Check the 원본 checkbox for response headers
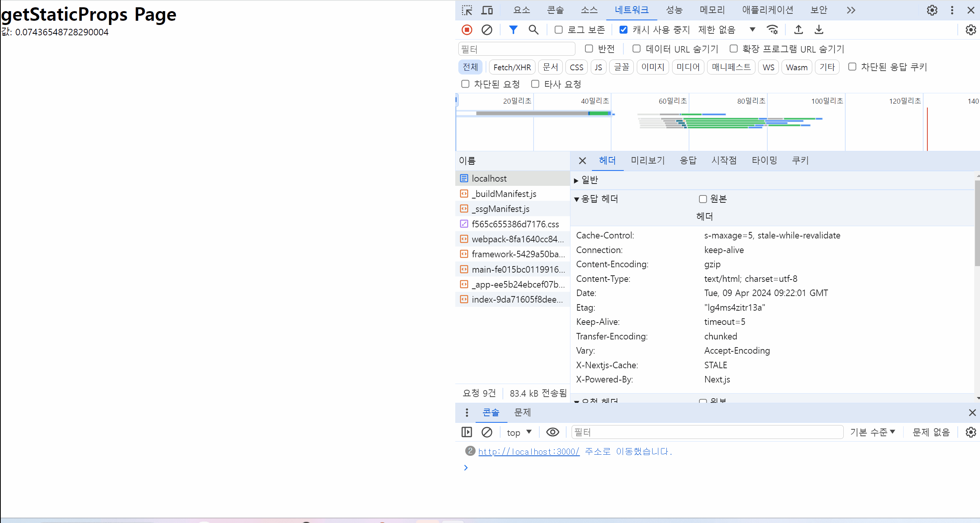 [702, 199]
